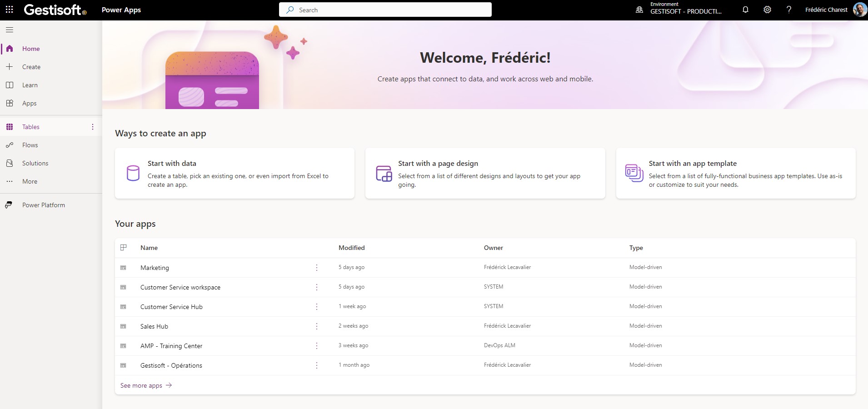Click app icon for Gestisoft - Opérations row
This screenshot has width=868, height=409.
click(123, 365)
